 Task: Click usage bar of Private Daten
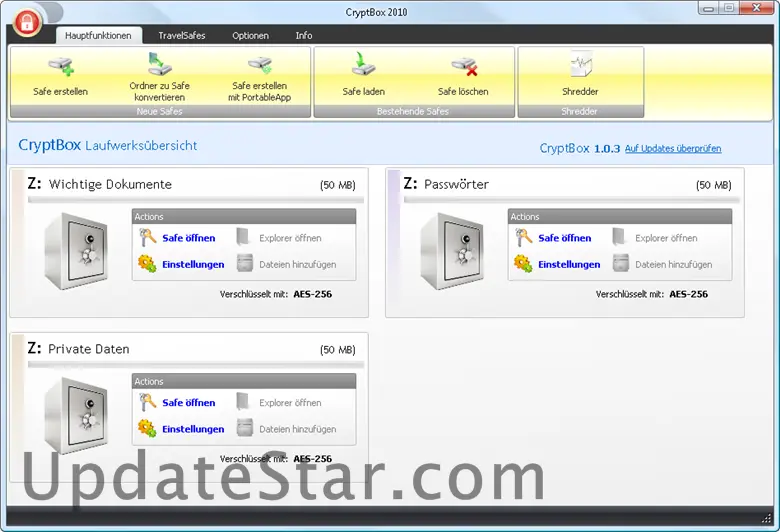[195, 364]
